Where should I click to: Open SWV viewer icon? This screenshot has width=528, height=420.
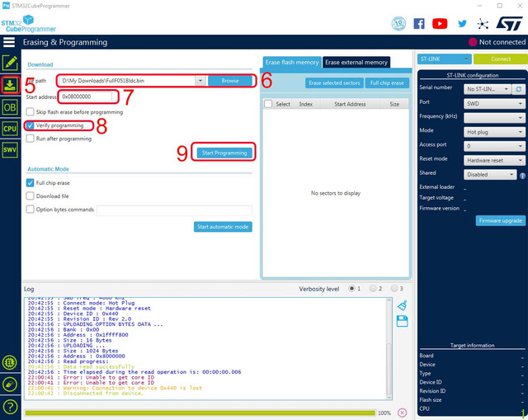coord(10,150)
